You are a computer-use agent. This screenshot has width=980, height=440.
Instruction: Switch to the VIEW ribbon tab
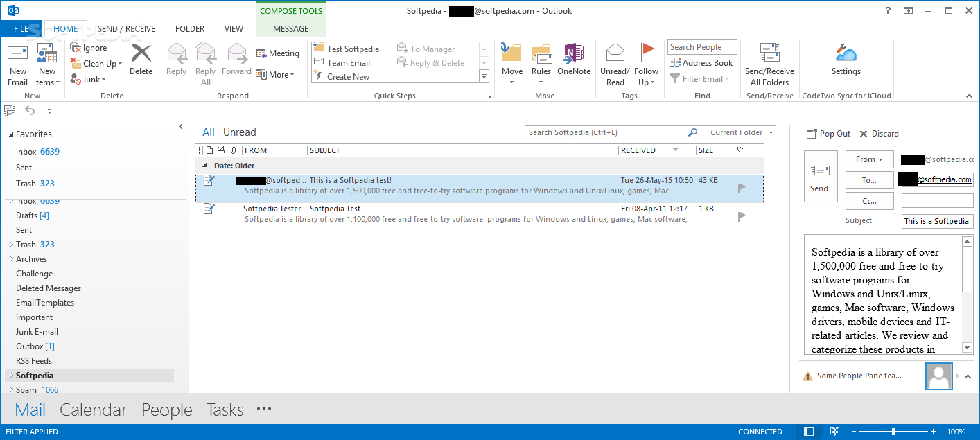[x=234, y=29]
